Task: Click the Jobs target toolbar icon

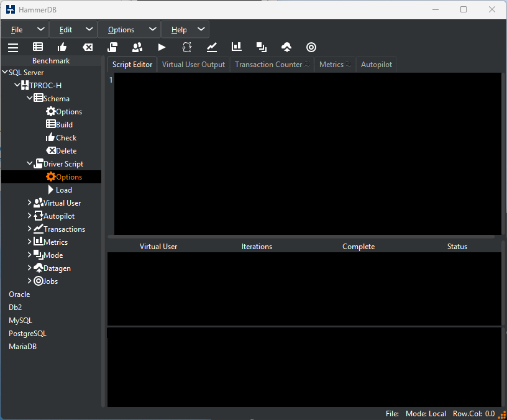Action: point(311,47)
